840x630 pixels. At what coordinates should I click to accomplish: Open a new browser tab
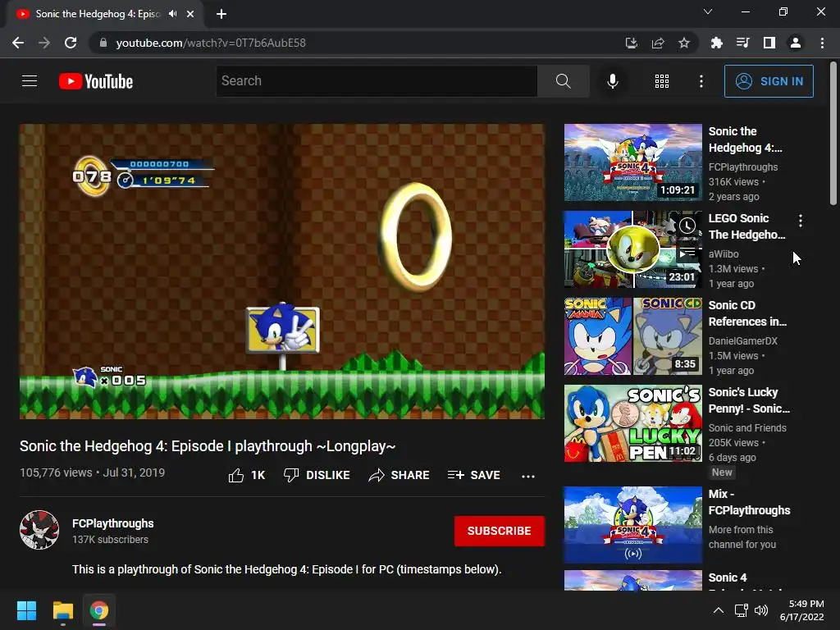click(x=221, y=14)
